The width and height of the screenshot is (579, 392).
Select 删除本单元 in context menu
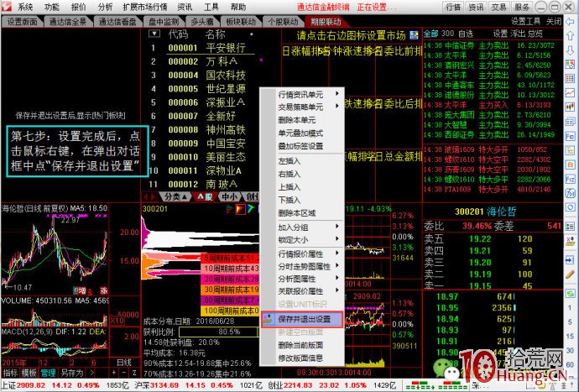click(x=302, y=120)
